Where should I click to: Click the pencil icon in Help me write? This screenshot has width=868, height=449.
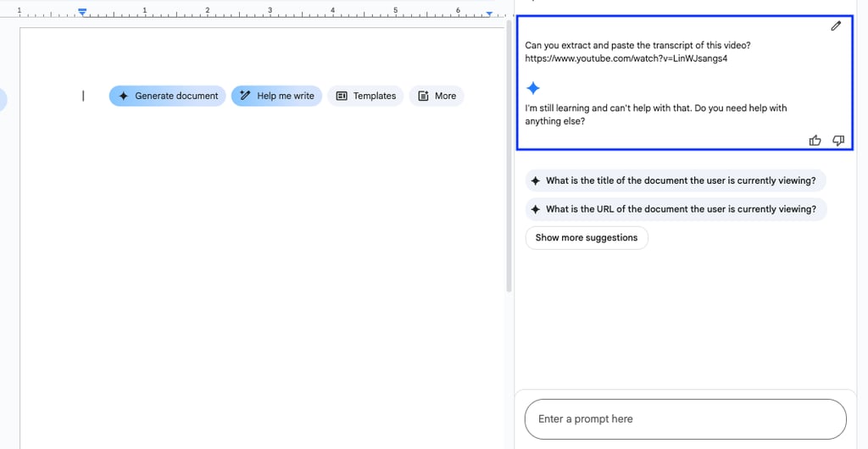click(x=245, y=96)
